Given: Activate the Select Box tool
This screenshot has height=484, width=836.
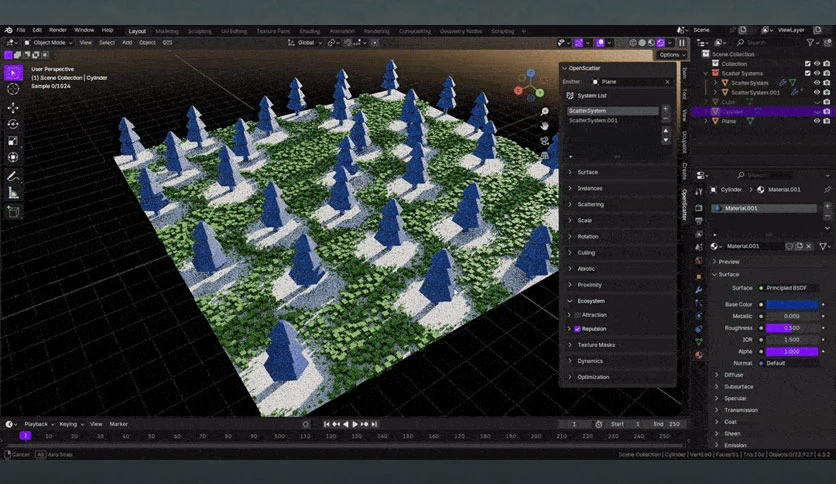Looking at the screenshot, I should click(x=13, y=72).
